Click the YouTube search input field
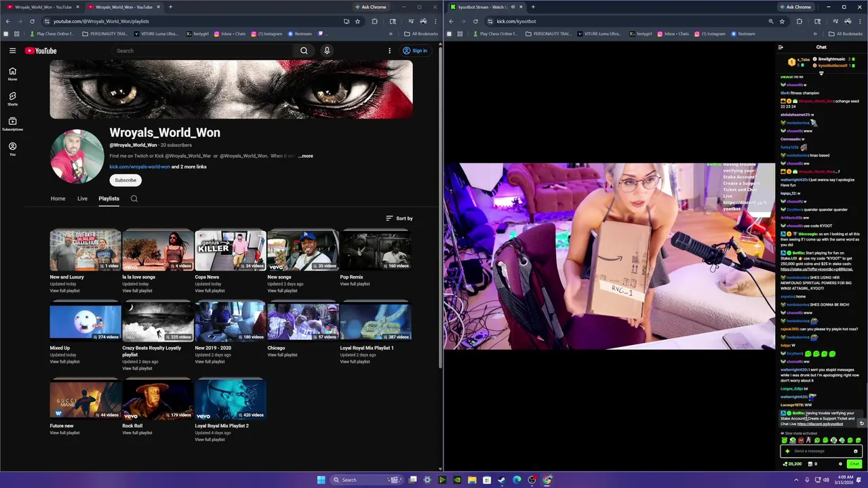 tap(203, 51)
